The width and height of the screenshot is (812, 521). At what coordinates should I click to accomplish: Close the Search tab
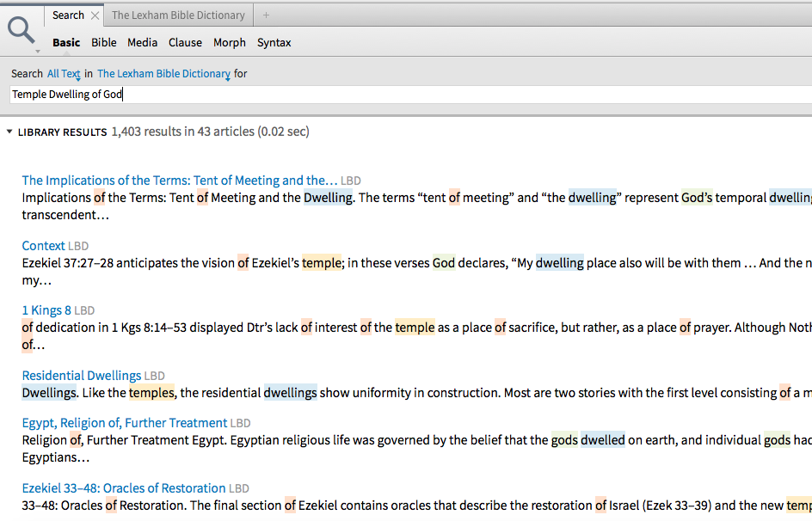[95, 15]
